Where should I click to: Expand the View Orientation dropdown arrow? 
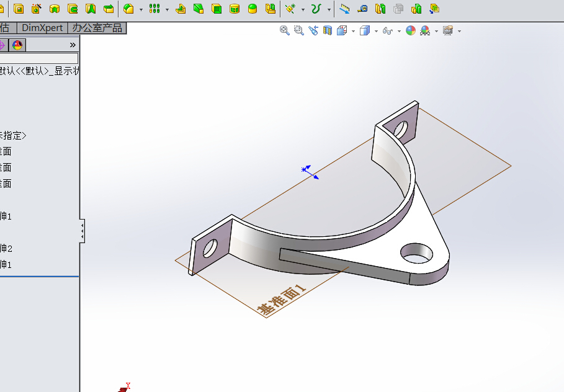click(353, 31)
